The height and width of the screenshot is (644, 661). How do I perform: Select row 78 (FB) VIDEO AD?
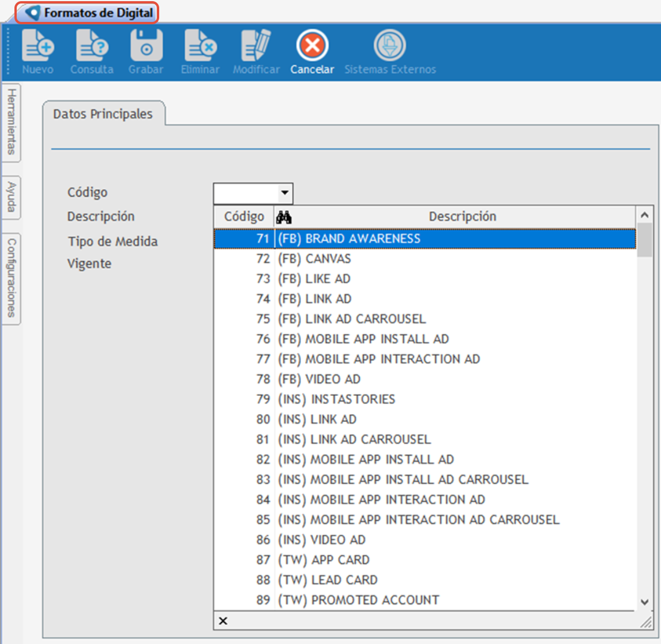[x=425, y=379]
